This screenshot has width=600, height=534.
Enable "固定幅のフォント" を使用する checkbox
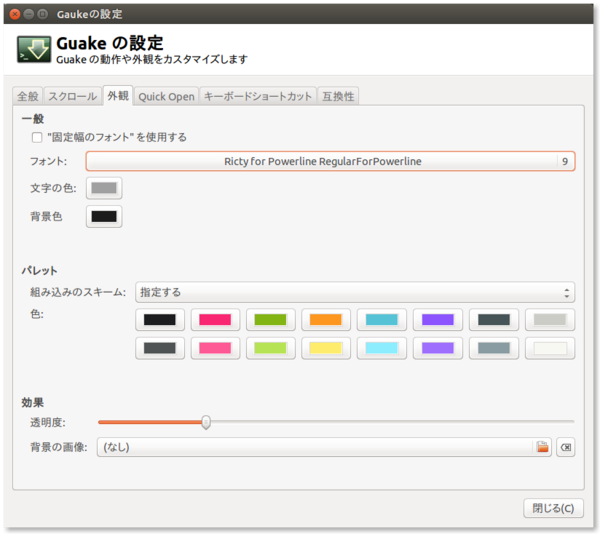(x=37, y=137)
